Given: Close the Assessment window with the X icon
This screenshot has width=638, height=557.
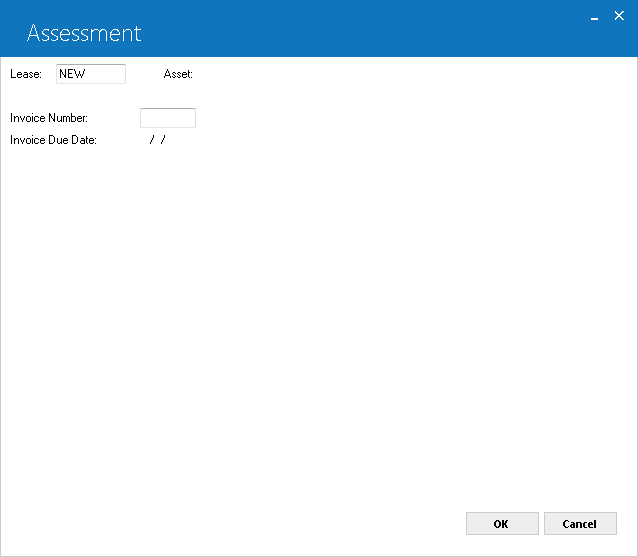Looking at the screenshot, I should point(619,16).
